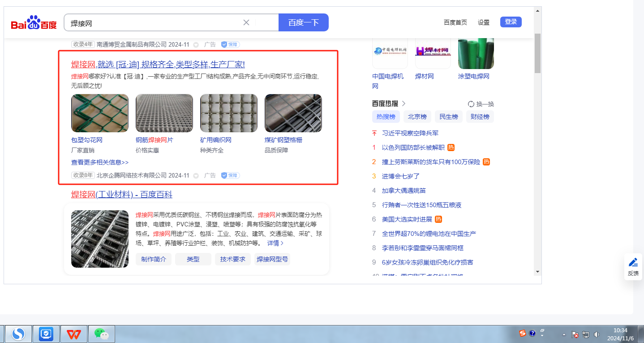
Task: Click the 热 badge beside 美国大选实时进展
Action: click(438, 219)
